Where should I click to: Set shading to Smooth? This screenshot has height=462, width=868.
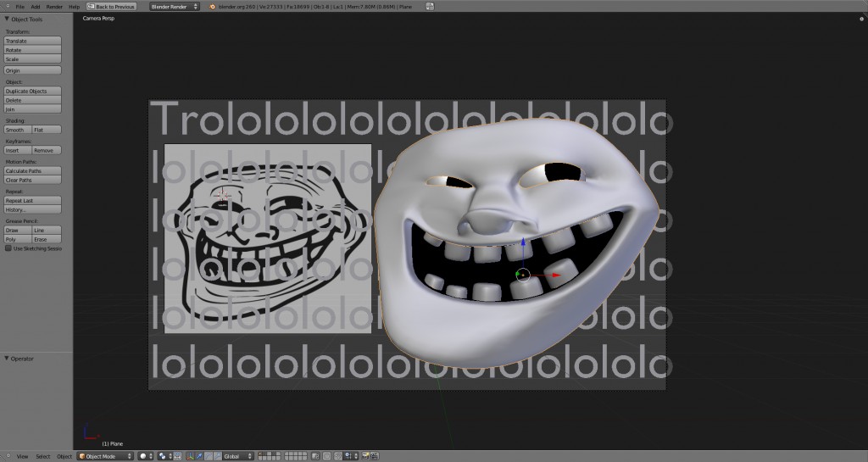point(18,130)
